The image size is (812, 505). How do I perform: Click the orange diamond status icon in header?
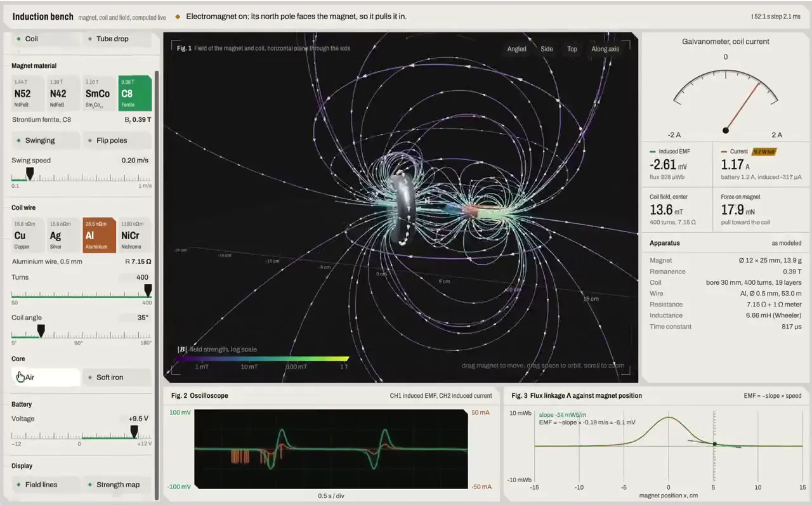tap(178, 16)
